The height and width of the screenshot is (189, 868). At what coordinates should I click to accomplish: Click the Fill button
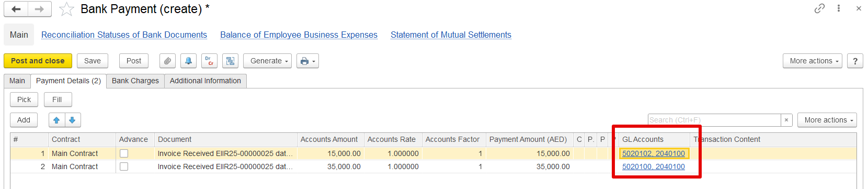[57, 99]
